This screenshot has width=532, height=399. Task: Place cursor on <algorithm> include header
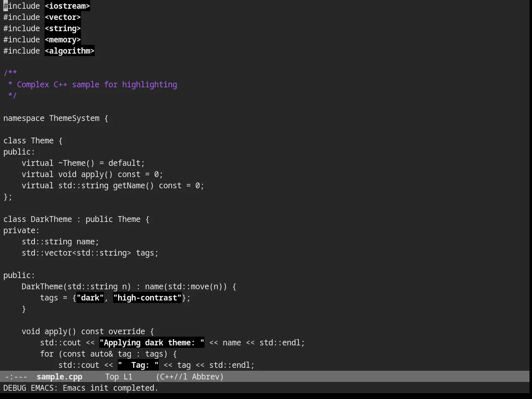click(x=69, y=51)
